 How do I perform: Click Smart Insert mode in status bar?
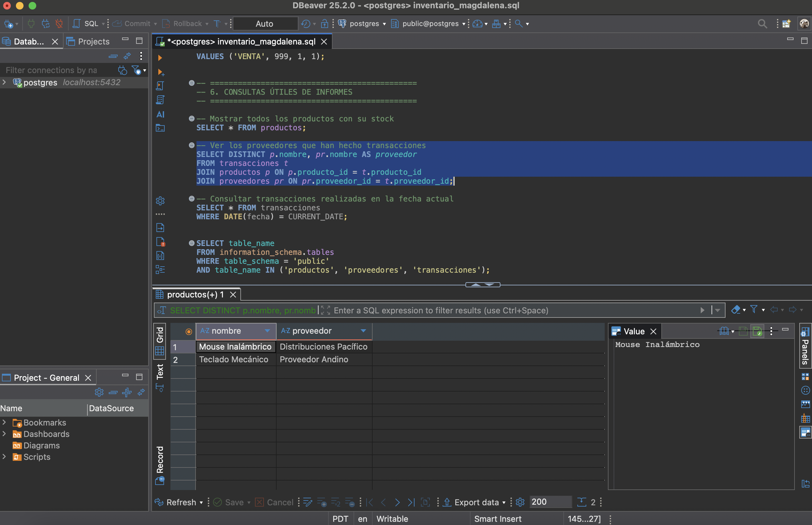(x=498, y=519)
